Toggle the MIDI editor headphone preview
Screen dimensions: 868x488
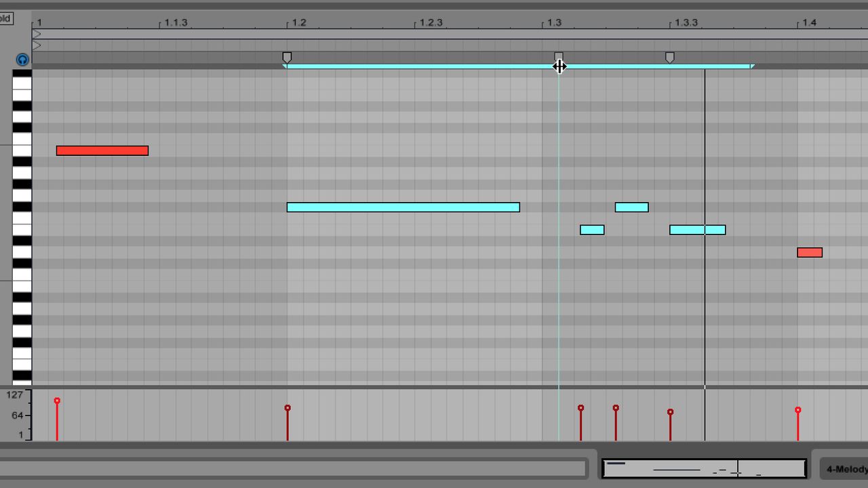(x=22, y=60)
